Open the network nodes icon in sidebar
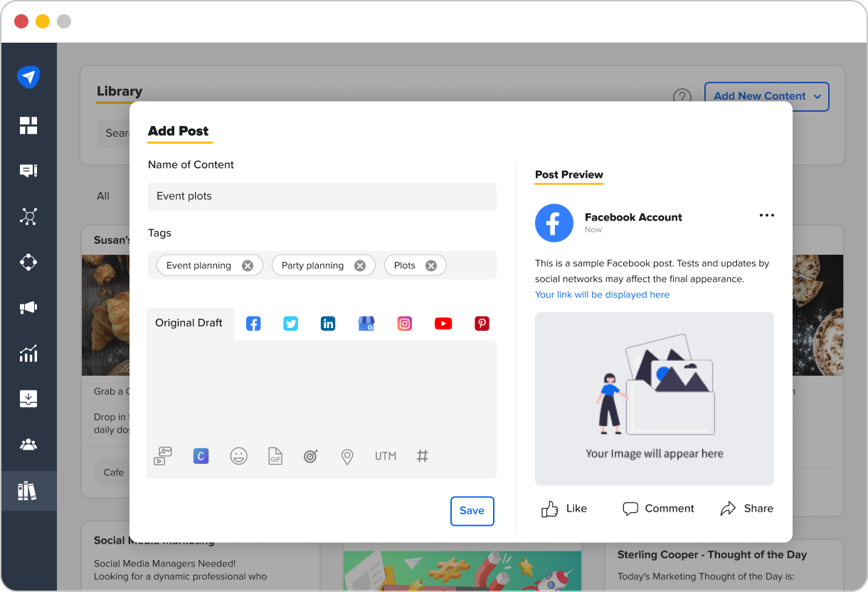 coord(28,216)
